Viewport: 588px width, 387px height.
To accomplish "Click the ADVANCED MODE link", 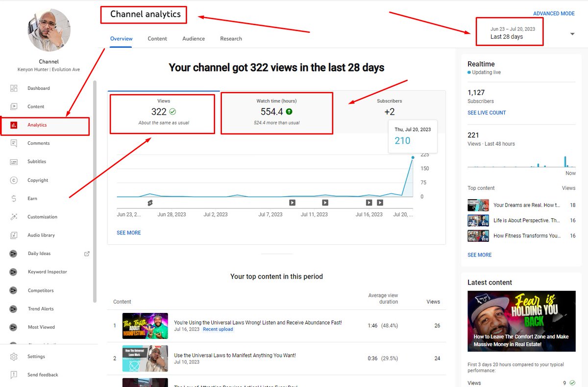I will (554, 14).
